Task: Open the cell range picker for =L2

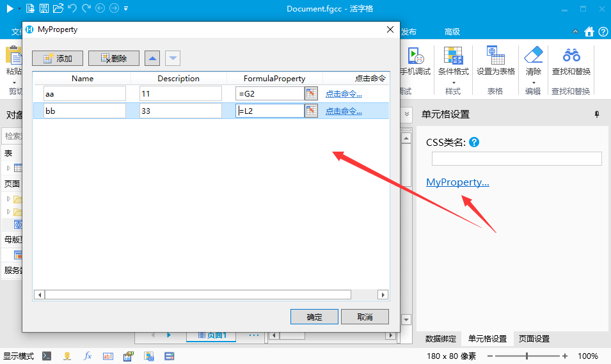Action: click(311, 111)
